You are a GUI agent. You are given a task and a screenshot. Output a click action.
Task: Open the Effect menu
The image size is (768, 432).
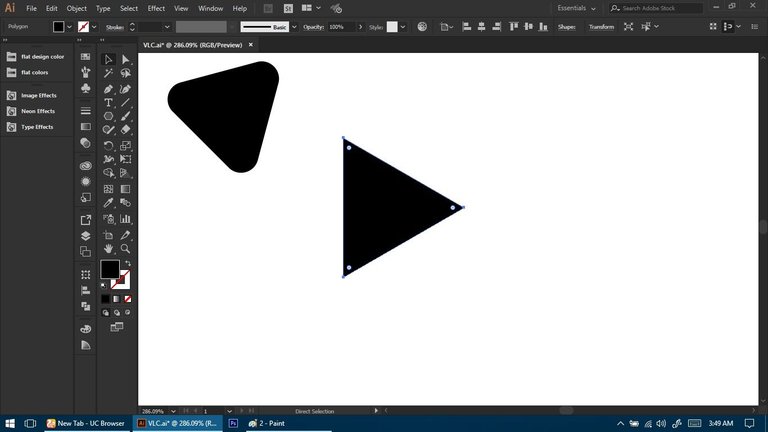tap(156, 8)
